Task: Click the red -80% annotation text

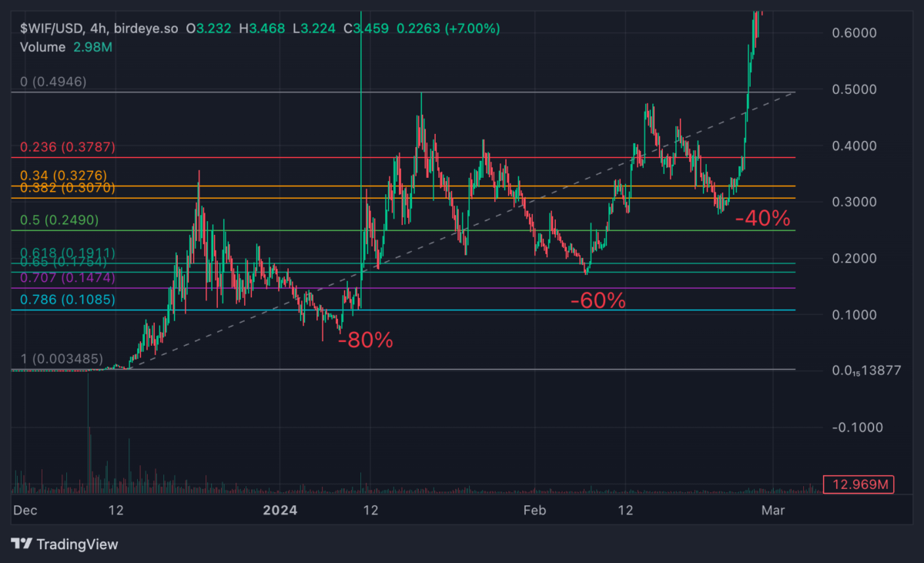Action: pos(365,340)
